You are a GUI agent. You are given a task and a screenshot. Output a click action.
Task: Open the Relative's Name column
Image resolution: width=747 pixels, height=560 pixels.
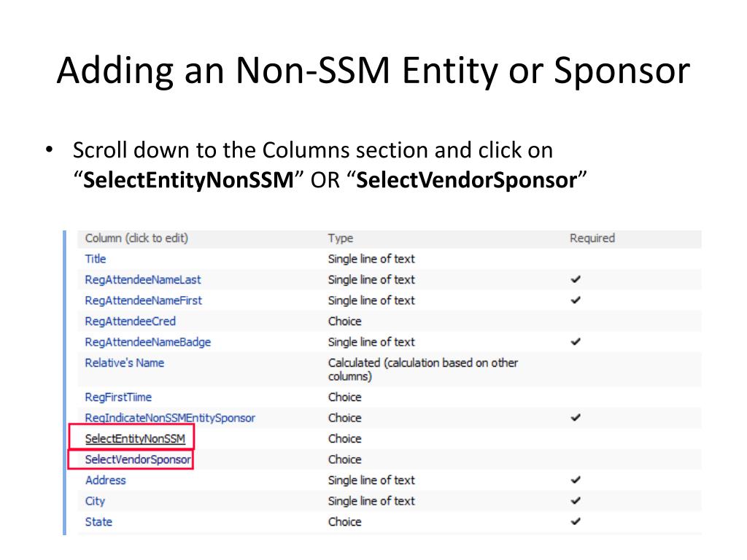(125, 362)
